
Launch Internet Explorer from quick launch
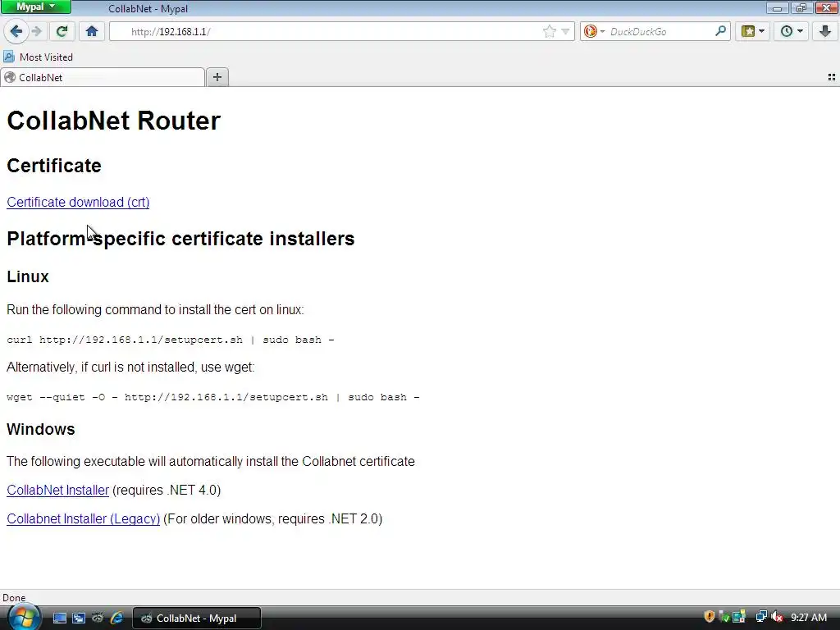click(x=116, y=619)
